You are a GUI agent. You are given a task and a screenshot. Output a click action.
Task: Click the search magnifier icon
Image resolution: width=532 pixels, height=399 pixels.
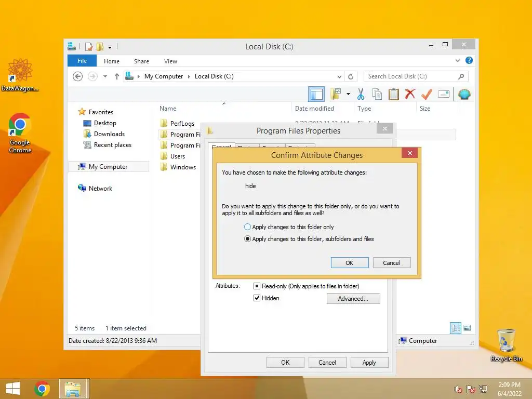(461, 76)
